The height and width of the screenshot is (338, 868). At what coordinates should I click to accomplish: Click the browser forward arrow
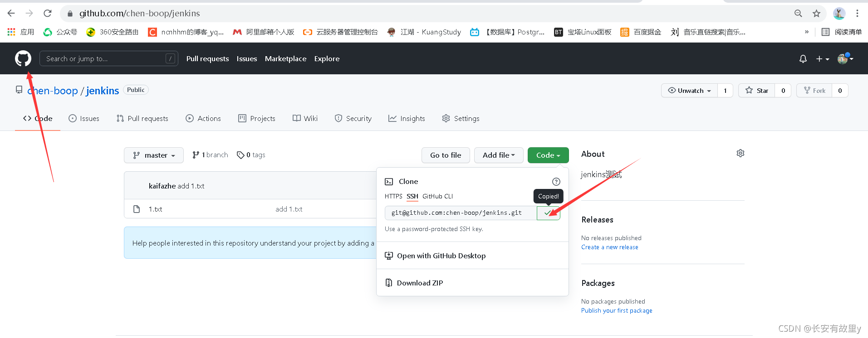(x=29, y=13)
